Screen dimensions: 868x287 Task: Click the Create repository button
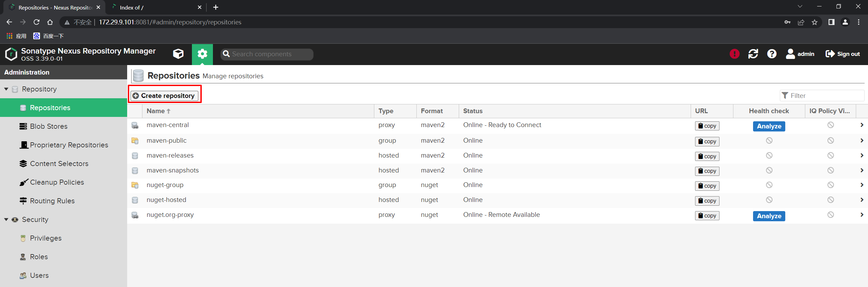164,96
